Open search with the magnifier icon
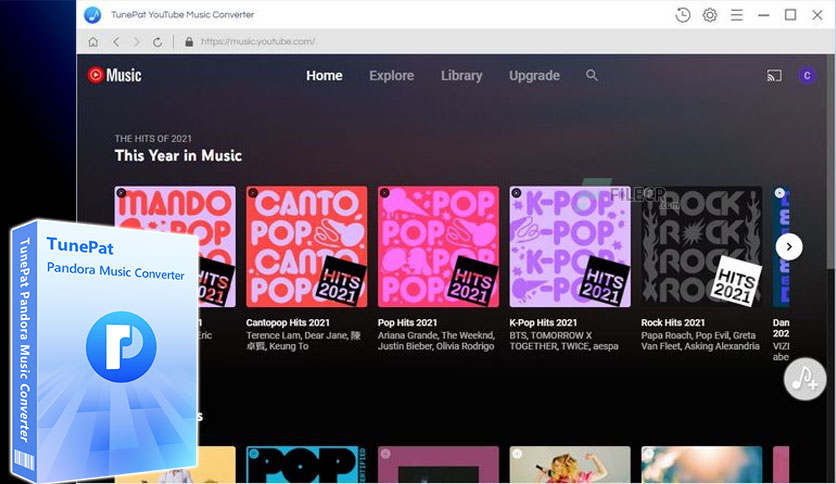Viewport: 836px width, 484px height. pos(592,75)
